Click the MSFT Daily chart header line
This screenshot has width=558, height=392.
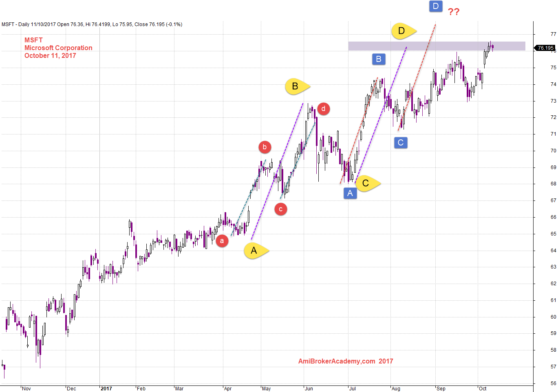92,24
